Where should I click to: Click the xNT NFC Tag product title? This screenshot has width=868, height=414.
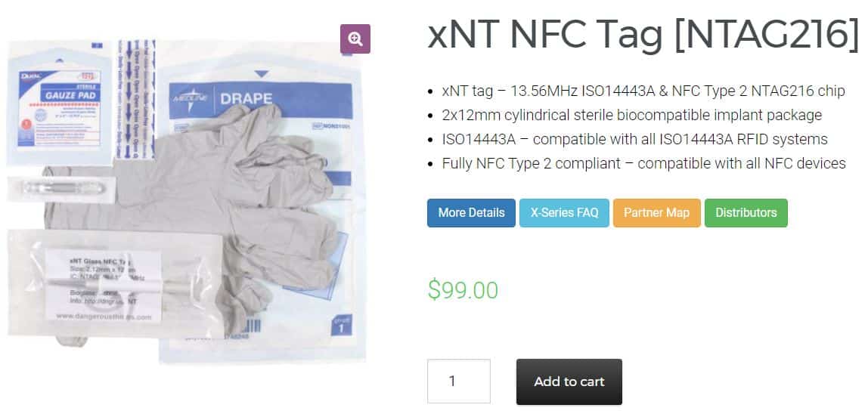[643, 34]
